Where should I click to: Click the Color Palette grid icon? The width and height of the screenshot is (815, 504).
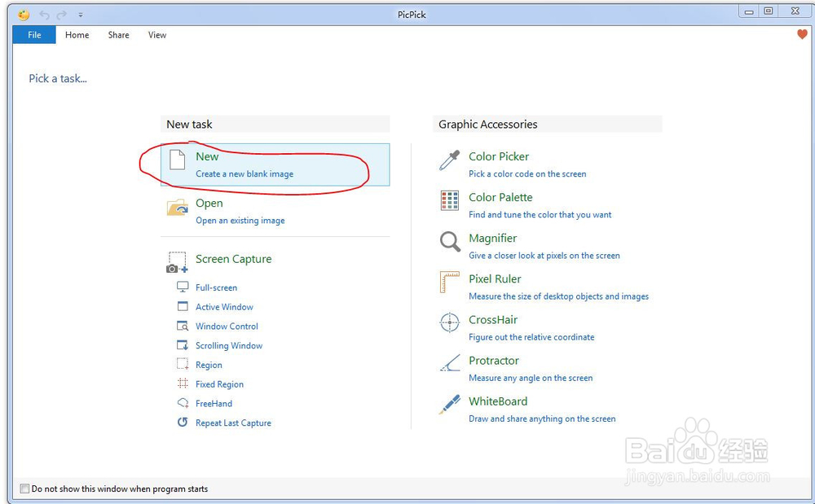coord(449,200)
